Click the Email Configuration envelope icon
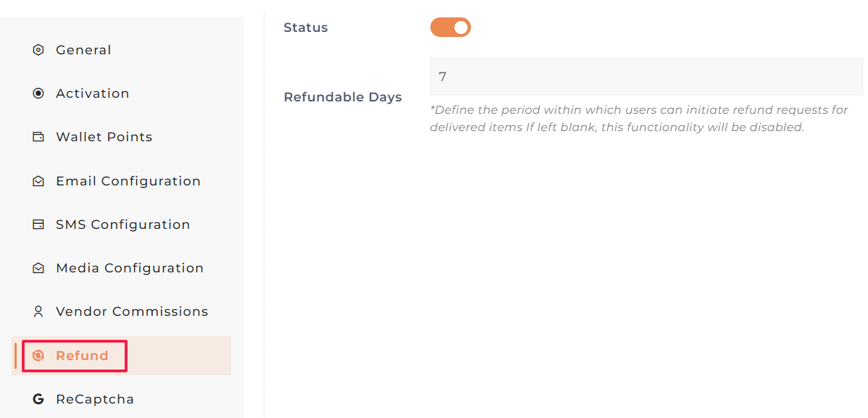The image size is (868, 418). 38,181
